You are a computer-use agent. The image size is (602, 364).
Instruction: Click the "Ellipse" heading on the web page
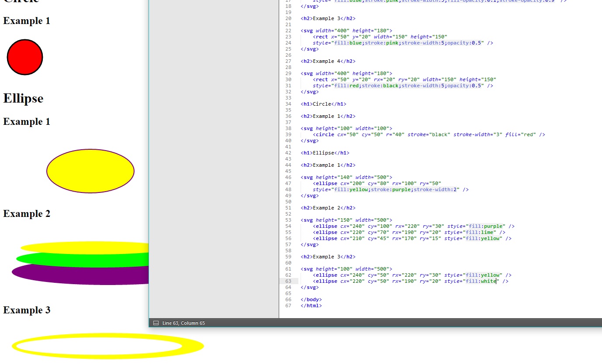(x=24, y=98)
